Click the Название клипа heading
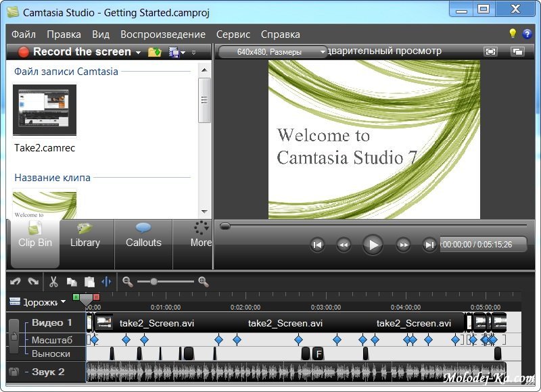The image size is (541, 392). (x=53, y=178)
